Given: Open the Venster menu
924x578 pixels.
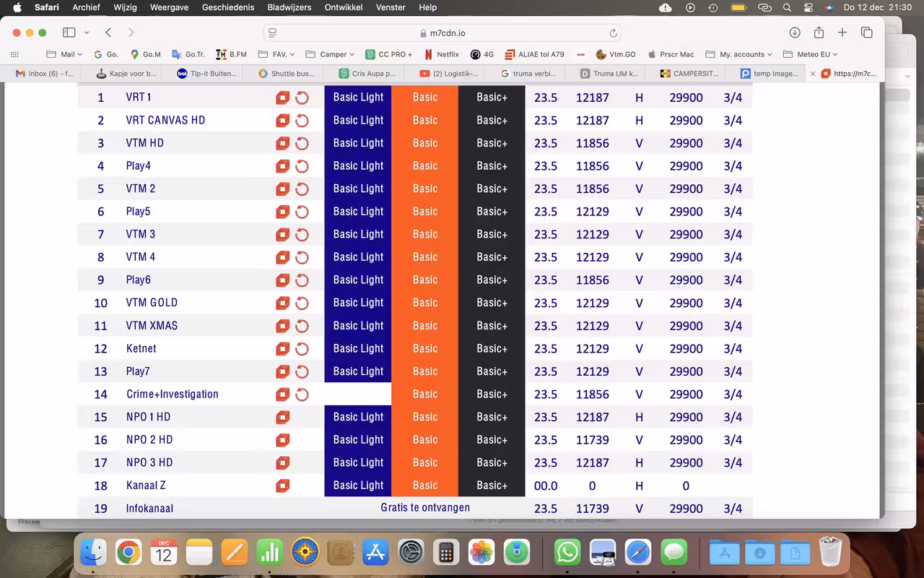Looking at the screenshot, I should pos(391,7).
